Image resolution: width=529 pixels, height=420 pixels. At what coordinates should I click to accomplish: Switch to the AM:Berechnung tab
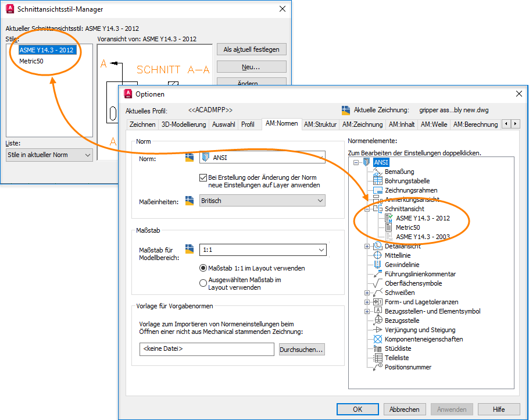click(x=476, y=124)
